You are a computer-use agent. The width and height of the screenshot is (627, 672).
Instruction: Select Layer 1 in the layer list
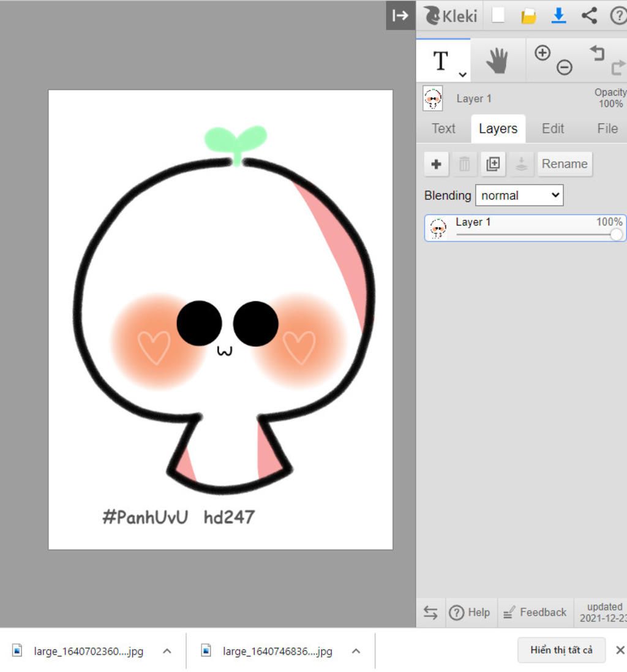coord(525,228)
